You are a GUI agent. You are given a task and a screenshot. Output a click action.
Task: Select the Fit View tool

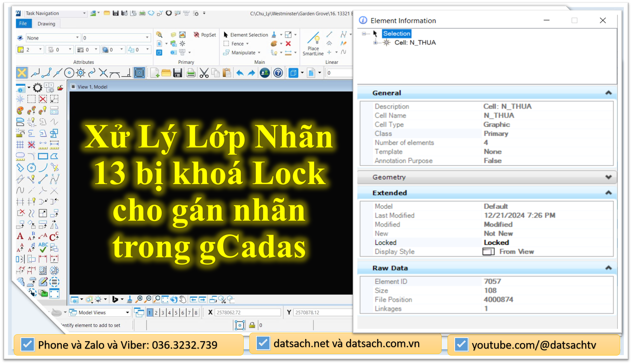(x=165, y=300)
